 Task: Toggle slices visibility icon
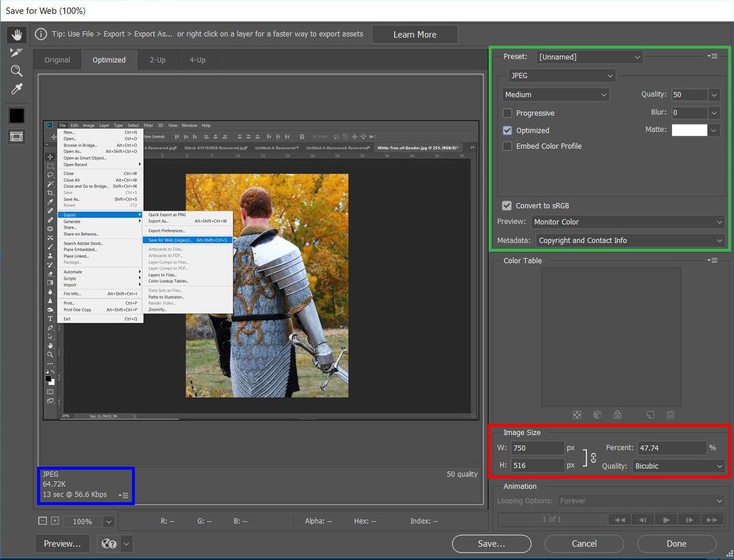(x=17, y=137)
